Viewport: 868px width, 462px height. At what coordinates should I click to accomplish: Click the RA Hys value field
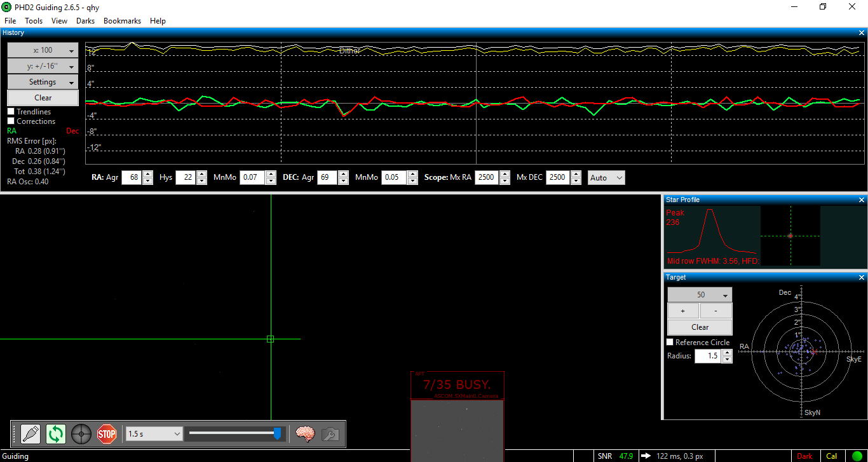click(x=185, y=178)
